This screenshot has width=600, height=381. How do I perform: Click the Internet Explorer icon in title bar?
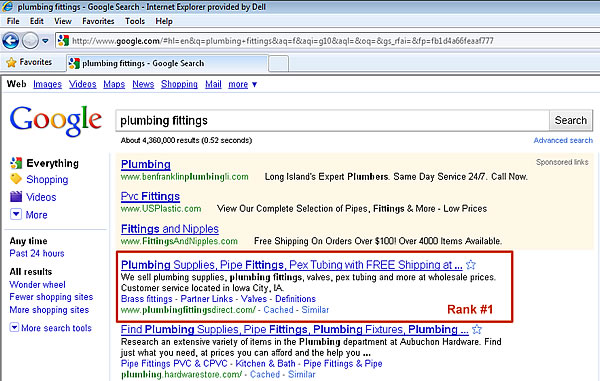coord(7,7)
